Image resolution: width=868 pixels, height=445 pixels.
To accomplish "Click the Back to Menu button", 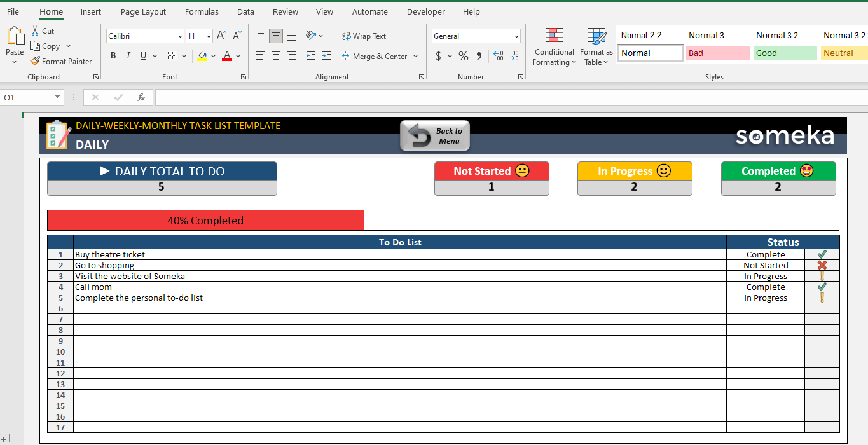I will 435,135.
